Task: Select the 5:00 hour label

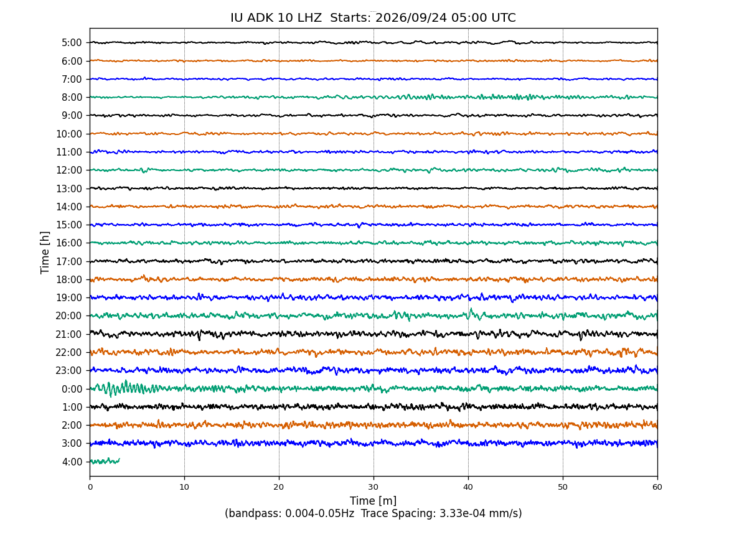Action: pyautogui.click(x=72, y=43)
